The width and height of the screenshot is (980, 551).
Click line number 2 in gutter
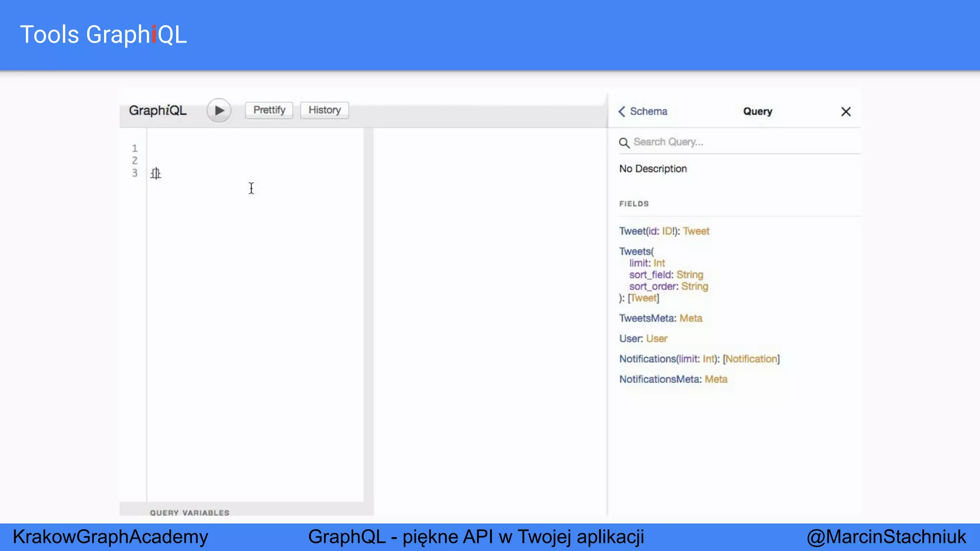(134, 161)
